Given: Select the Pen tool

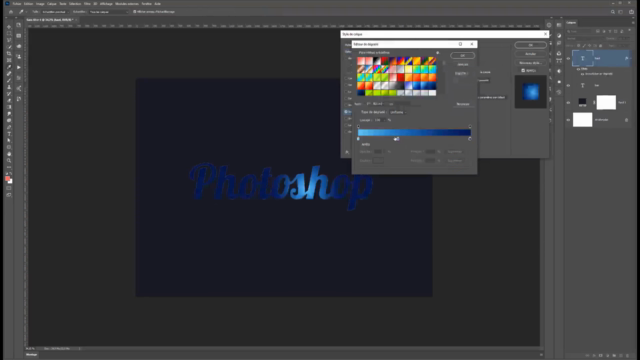Looking at the screenshot, I should pyautogui.click(x=9, y=127).
